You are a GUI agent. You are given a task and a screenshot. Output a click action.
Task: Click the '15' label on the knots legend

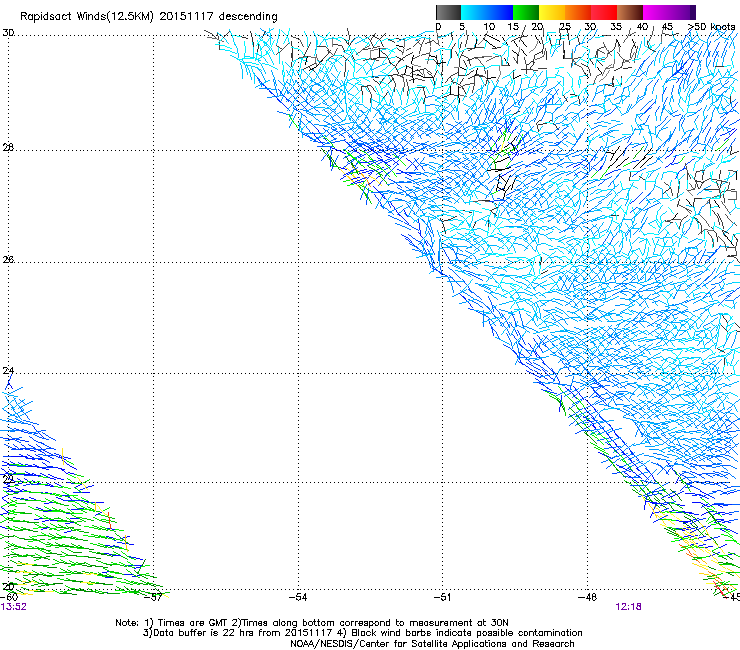[513, 27]
